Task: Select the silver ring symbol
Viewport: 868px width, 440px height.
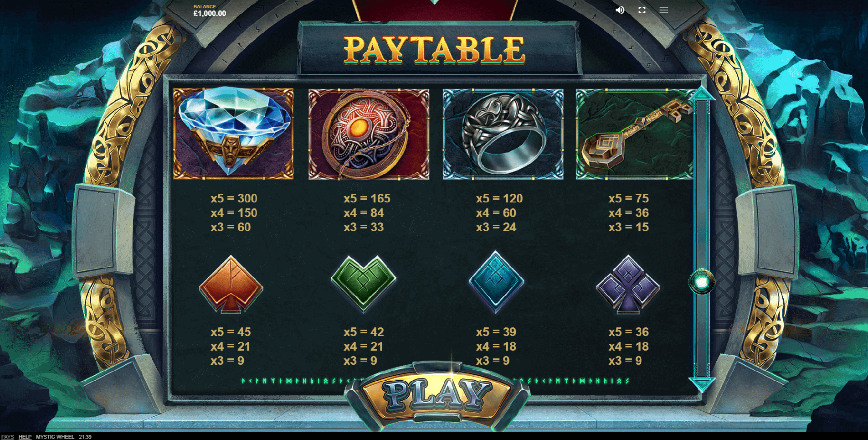Action: pos(503,134)
